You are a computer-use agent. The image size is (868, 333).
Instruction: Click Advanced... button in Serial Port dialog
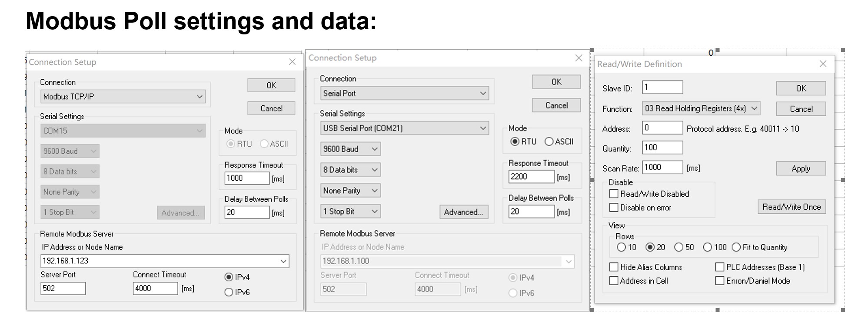pyautogui.click(x=464, y=212)
